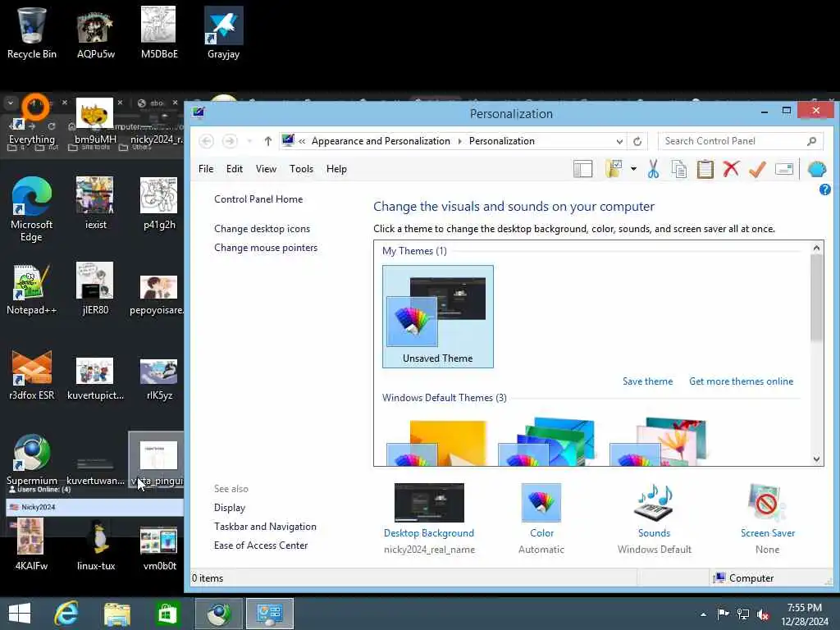Open Ease of Access Center link
This screenshot has height=630, width=840.
[x=261, y=546]
